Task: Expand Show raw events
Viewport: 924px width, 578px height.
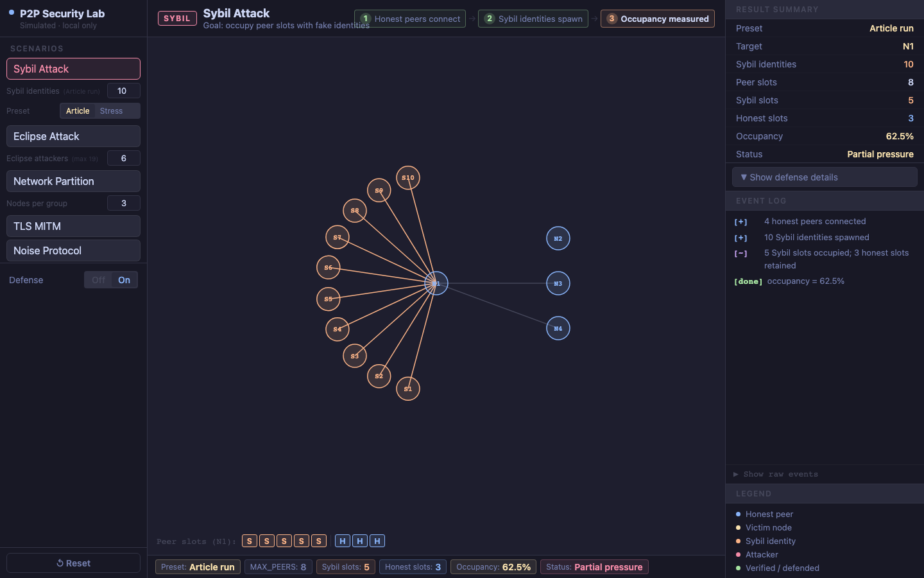Action: pos(776,474)
